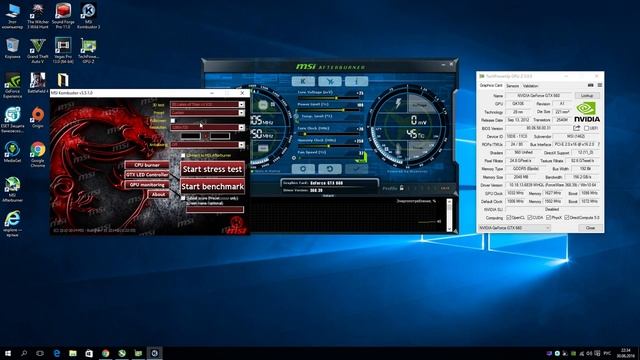The width and height of the screenshot is (640, 360).
Task: Open MSI Kombustor desktop shortcut
Action: 88,16
